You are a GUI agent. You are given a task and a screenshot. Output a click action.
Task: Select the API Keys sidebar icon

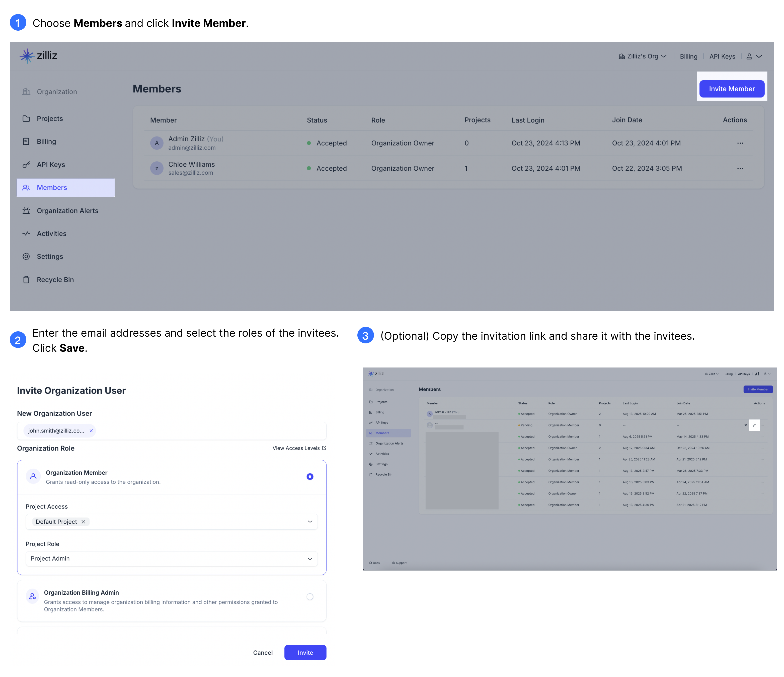pyautogui.click(x=26, y=164)
